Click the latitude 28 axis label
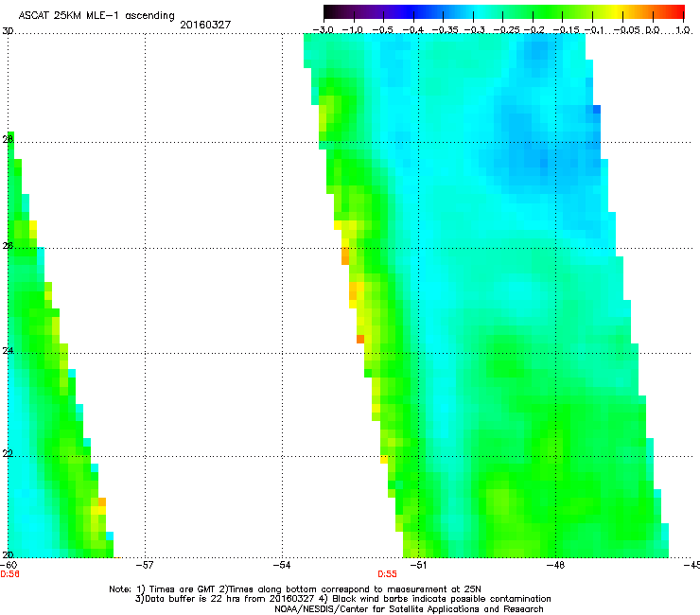 click(8, 139)
